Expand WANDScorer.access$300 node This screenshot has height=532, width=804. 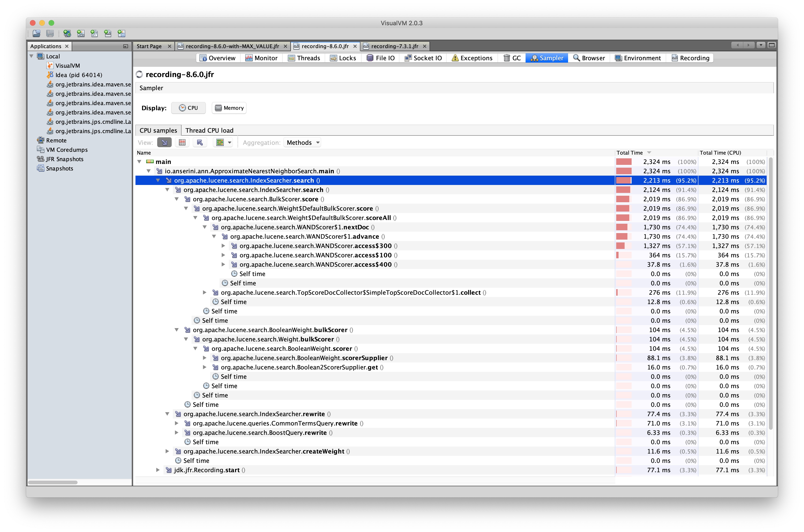[x=223, y=246]
